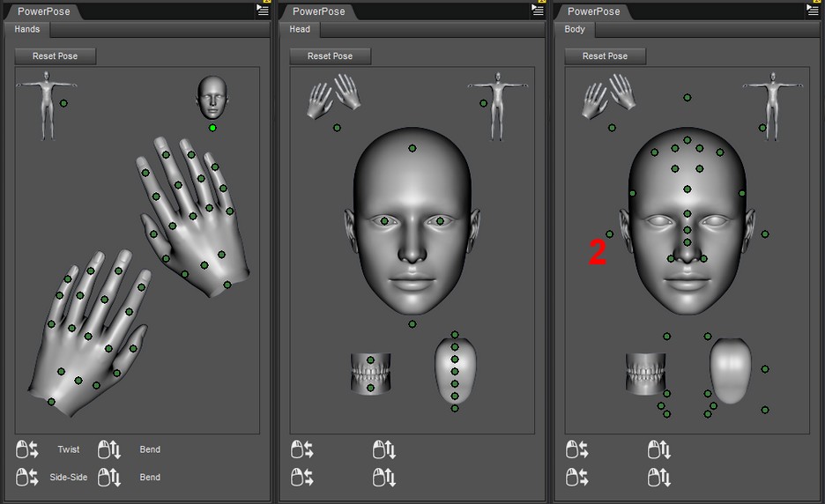Click the node above the head in the Body panel

687,97
